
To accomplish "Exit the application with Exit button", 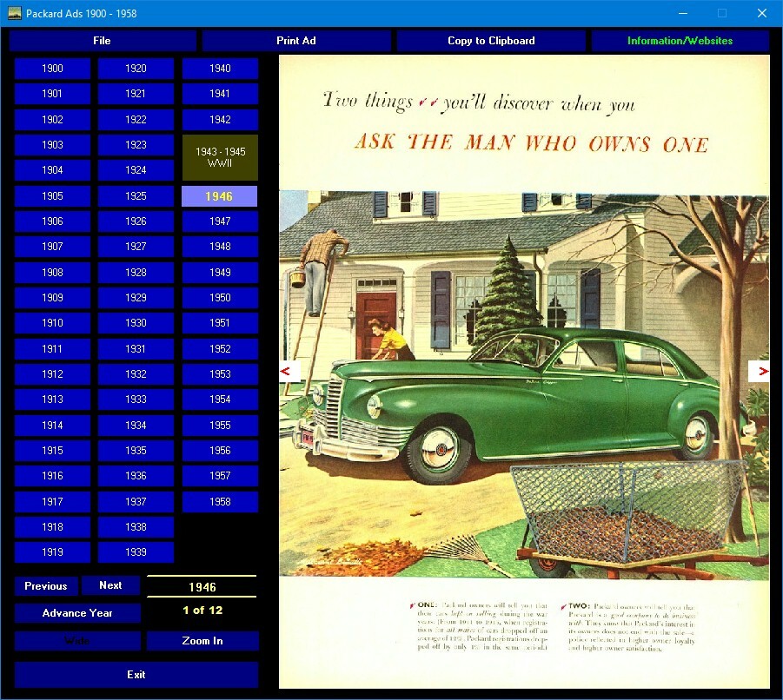I will [x=136, y=675].
